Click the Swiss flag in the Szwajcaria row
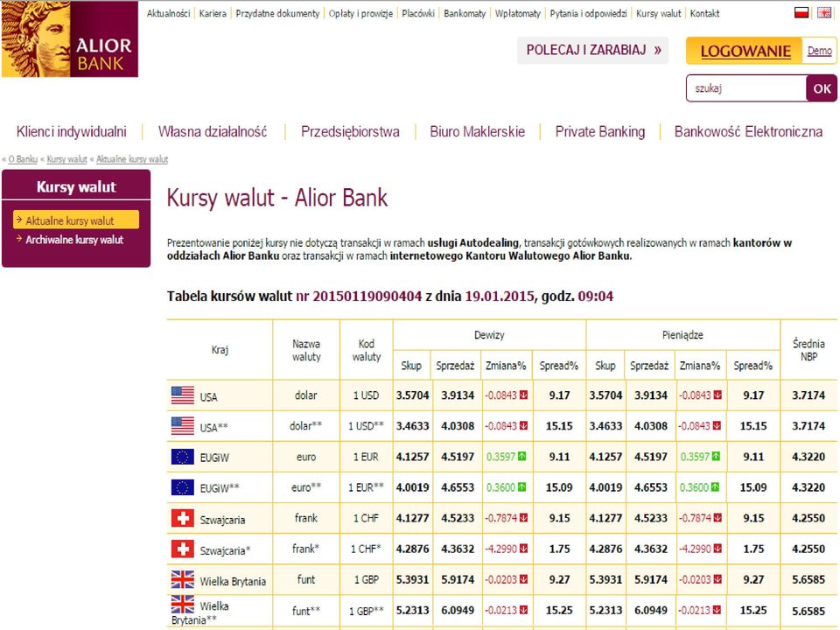This screenshot has height=630, width=840. (183, 518)
